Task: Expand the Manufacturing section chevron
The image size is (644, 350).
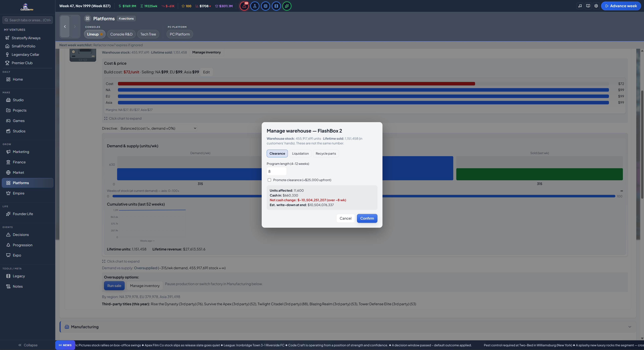Action: [630, 327]
